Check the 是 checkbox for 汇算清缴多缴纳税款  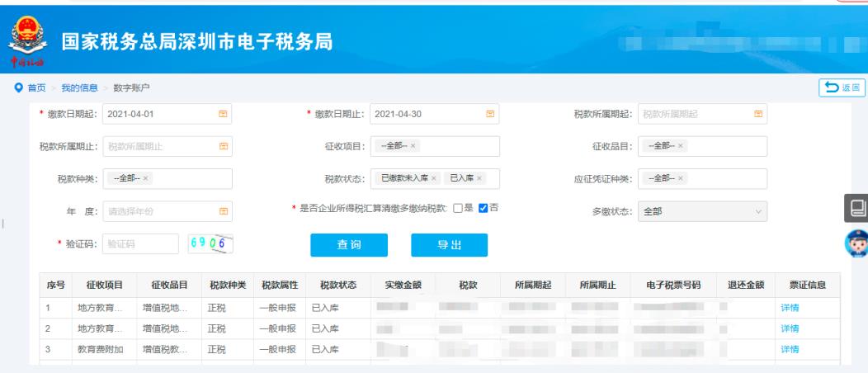coord(458,207)
